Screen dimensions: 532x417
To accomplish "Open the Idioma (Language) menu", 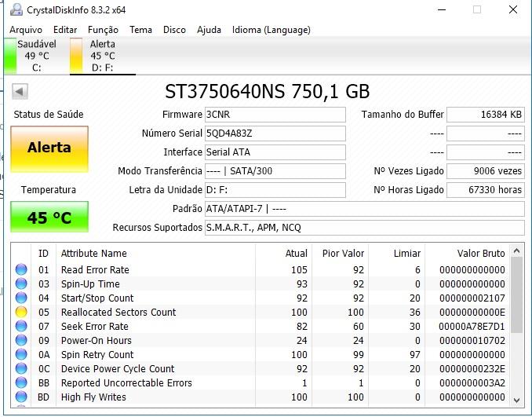I will point(271,30).
